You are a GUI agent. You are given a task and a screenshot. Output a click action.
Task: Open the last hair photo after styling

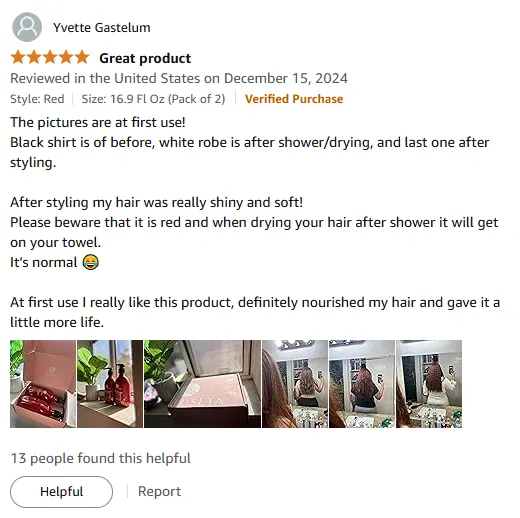point(429,384)
